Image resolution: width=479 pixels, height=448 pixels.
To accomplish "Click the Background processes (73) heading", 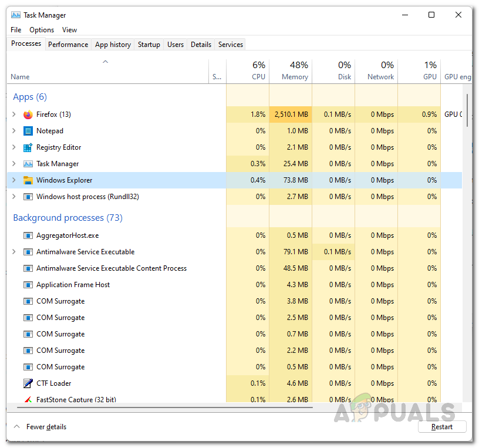I will tap(68, 218).
